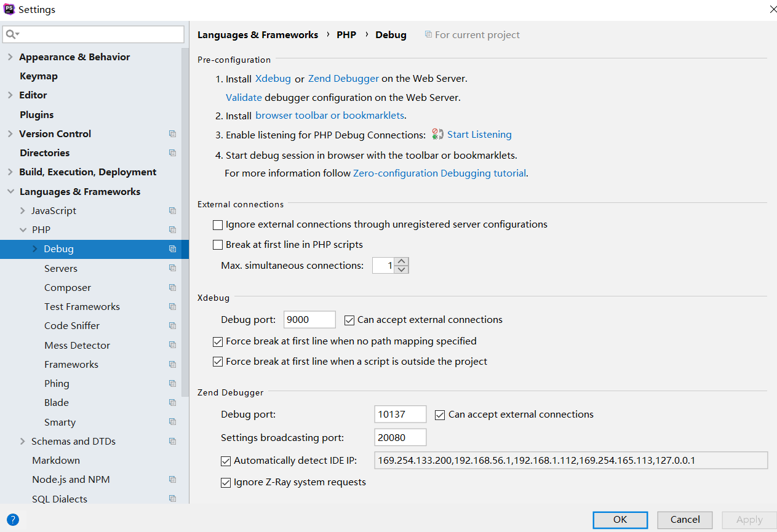Collapse the Languages & Frameworks section
777x532 pixels.
(10, 192)
